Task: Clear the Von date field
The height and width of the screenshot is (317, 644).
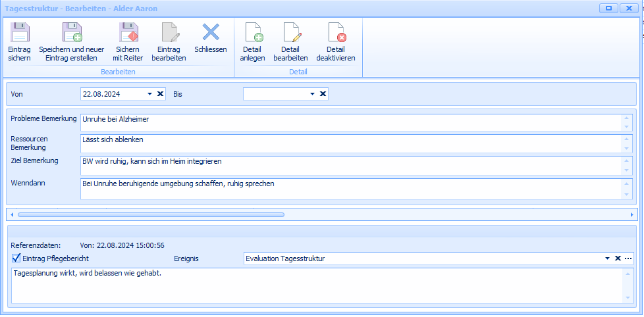Action: (160, 94)
